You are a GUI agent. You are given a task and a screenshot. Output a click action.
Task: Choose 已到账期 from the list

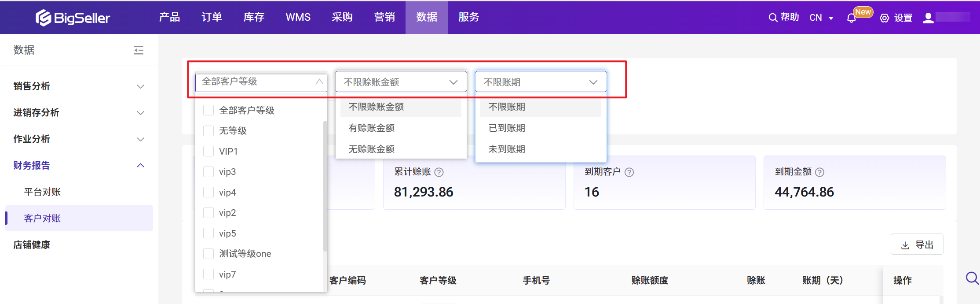point(507,128)
